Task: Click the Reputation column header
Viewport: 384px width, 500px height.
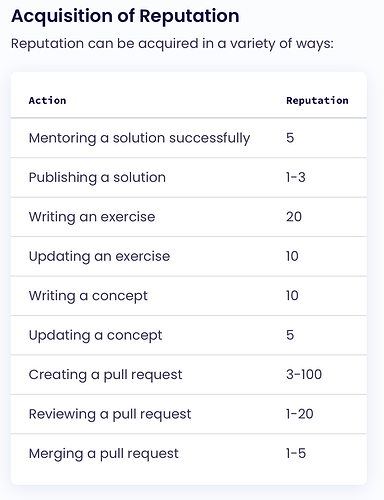Action: 317,100
